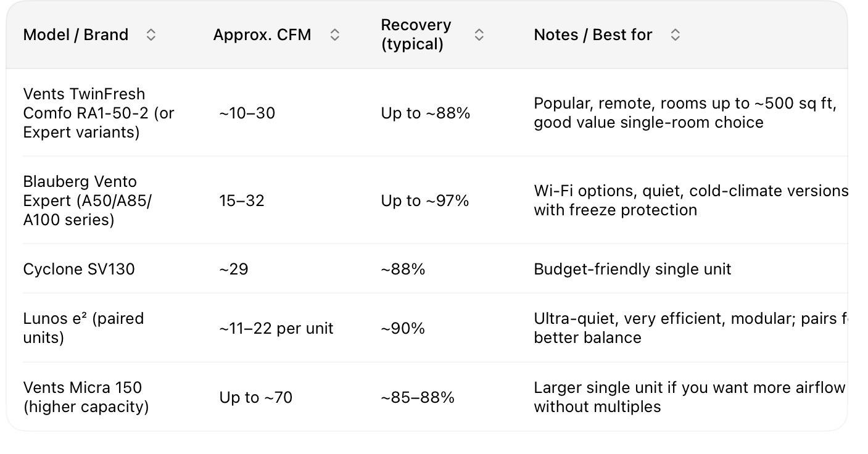This screenshot has width=868, height=454.
Task: Select the Blauberg Vento Expert model cell
Action: pos(87,200)
